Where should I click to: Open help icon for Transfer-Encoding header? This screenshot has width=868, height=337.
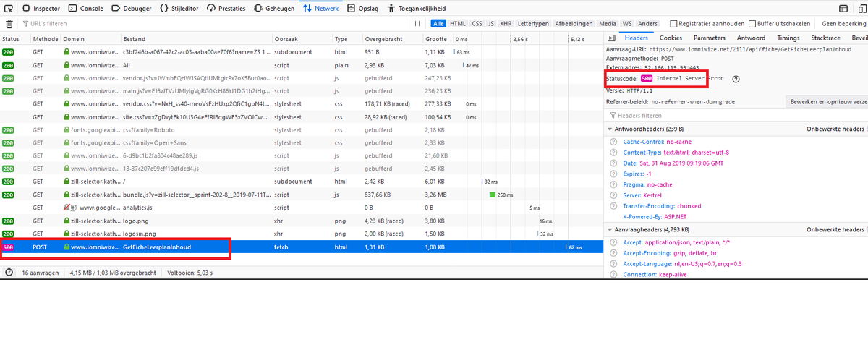613,206
